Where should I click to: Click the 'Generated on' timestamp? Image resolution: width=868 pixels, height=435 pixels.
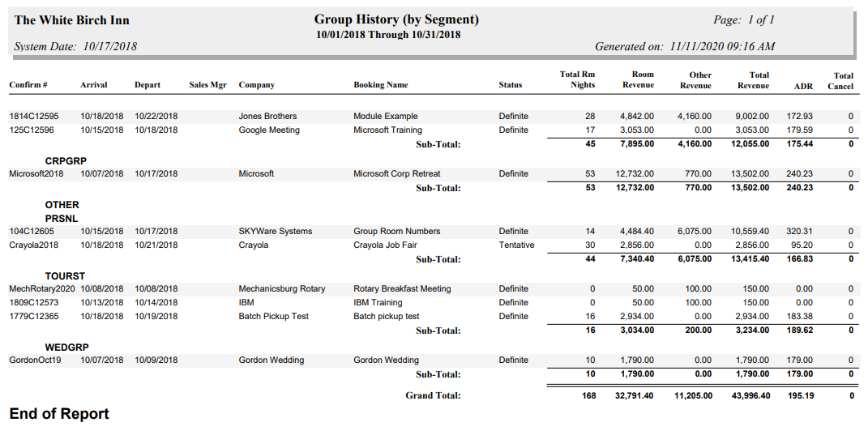coord(685,47)
